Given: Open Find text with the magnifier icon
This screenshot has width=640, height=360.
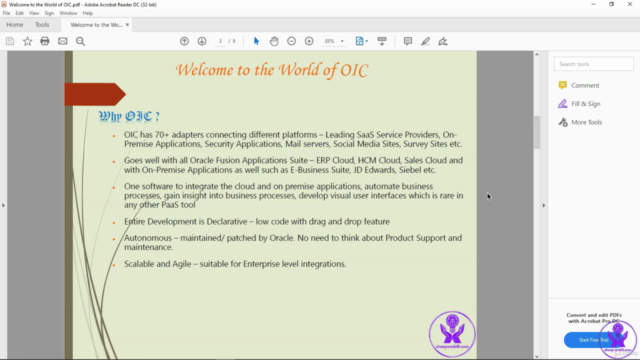Looking at the screenshot, I should pyautogui.click(x=80, y=41).
